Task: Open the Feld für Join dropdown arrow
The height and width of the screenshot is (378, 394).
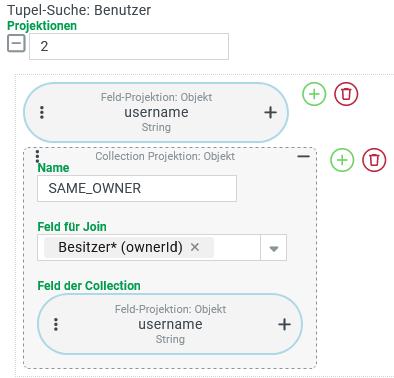Action: pos(273,248)
